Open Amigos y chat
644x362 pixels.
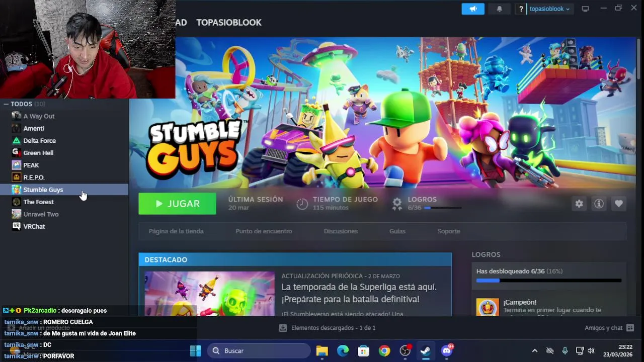(x=609, y=328)
